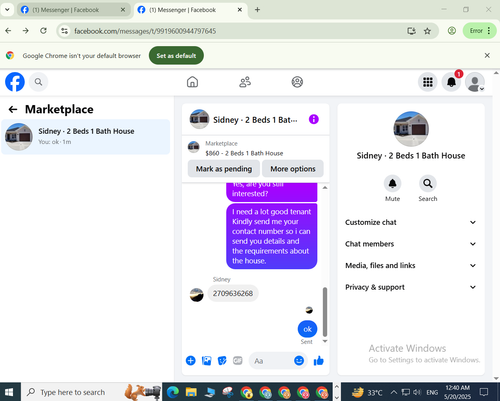Close the first Messenger tab

tap(123, 10)
